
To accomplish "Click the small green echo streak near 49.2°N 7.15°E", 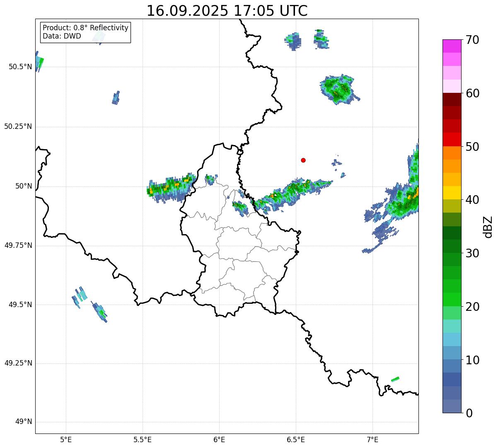I will click(395, 379).
